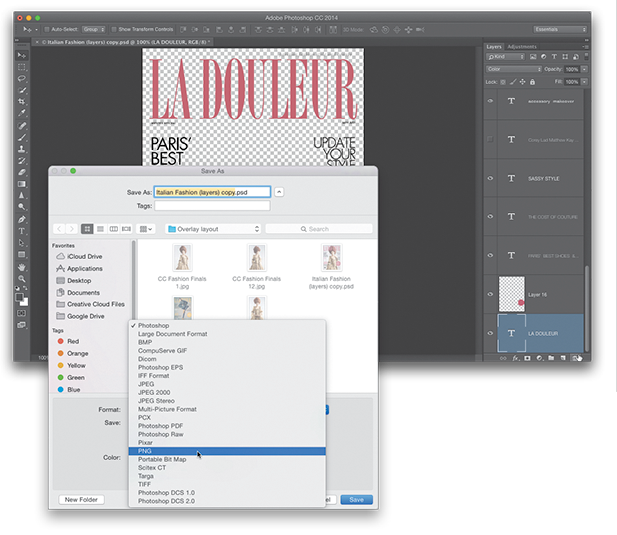Choose Photoshop PDF format option
The image size is (617, 535).
(227, 426)
